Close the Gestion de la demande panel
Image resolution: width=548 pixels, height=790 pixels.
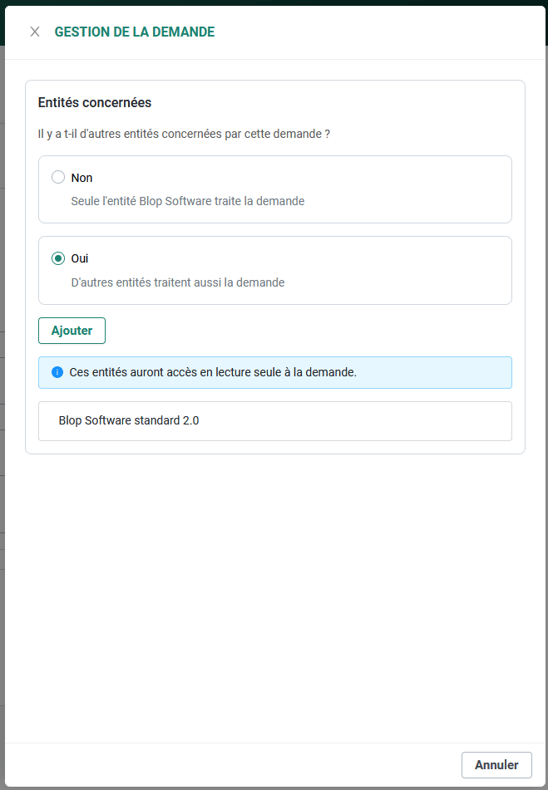point(35,32)
